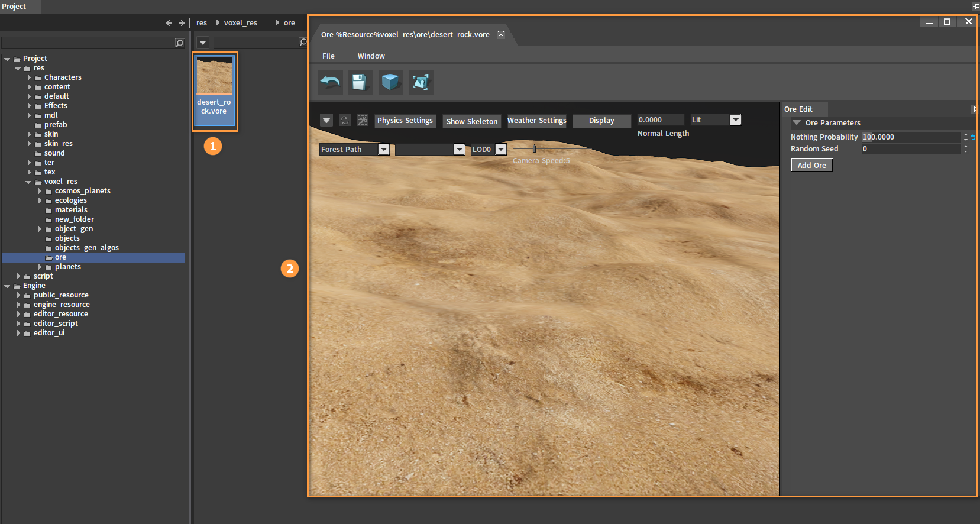
Task: Click Random Seed stepper arrows
Action: (966, 149)
